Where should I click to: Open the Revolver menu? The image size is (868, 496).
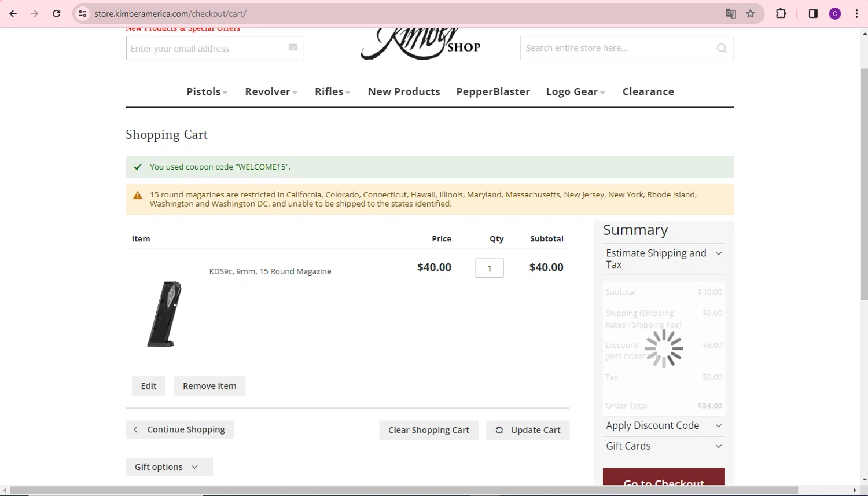(271, 91)
